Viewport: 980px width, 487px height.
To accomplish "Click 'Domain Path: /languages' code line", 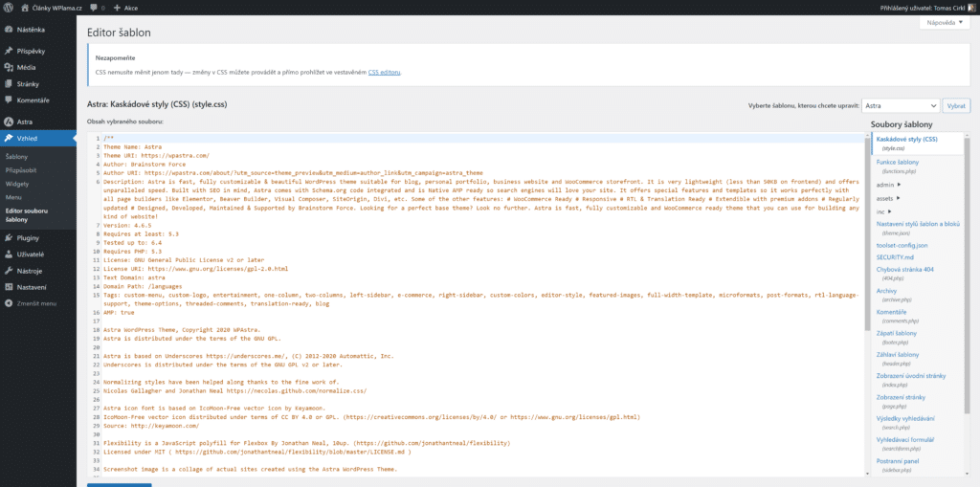I will coord(144,286).
